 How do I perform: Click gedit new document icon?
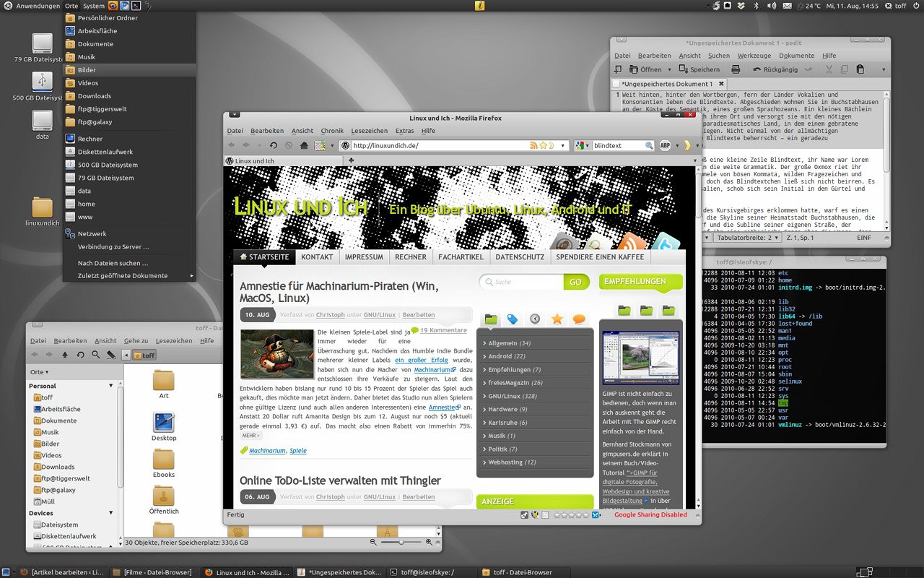(619, 69)
